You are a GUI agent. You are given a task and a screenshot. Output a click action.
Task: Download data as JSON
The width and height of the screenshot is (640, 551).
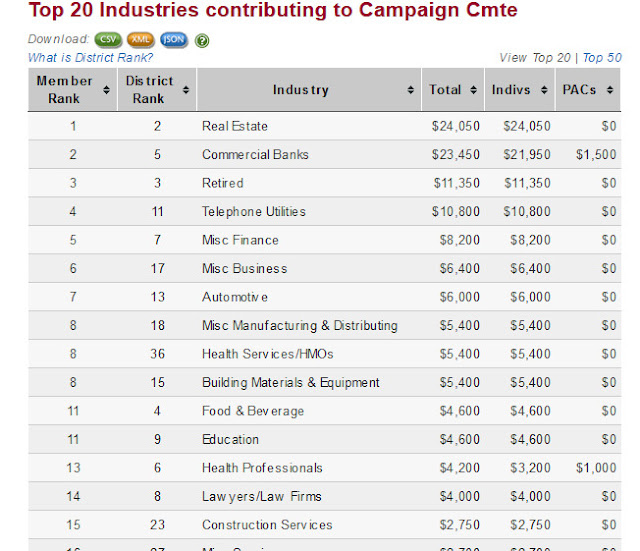pyautogui.click(x=173, y=41)
